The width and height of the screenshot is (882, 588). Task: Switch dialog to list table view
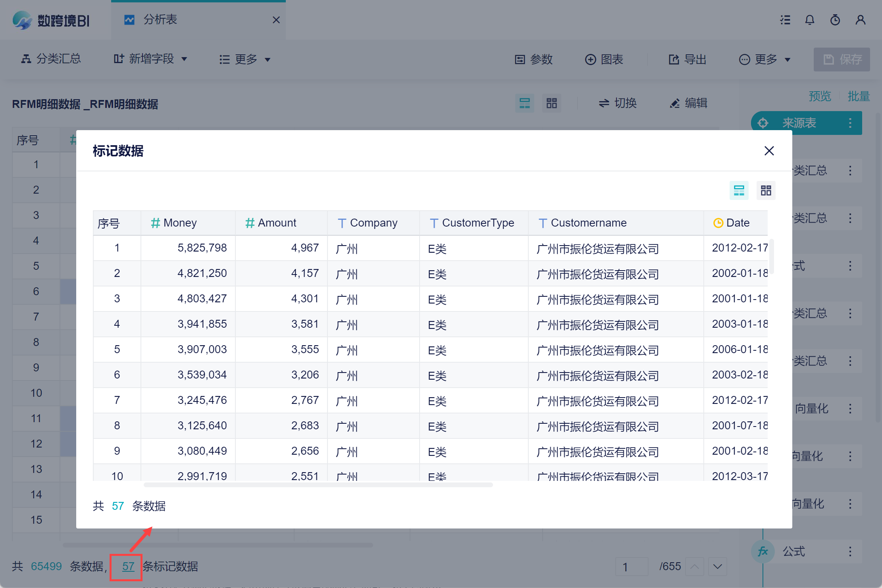tap(739, 190)
